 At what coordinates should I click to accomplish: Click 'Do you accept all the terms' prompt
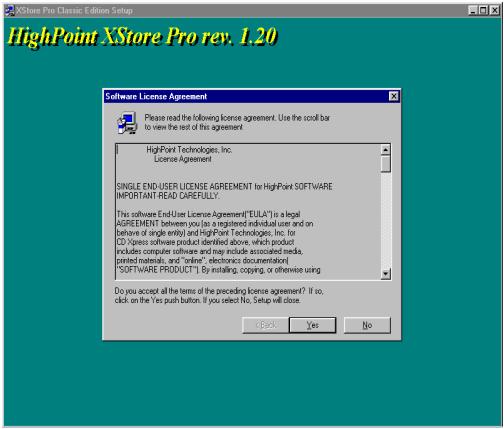219,296
